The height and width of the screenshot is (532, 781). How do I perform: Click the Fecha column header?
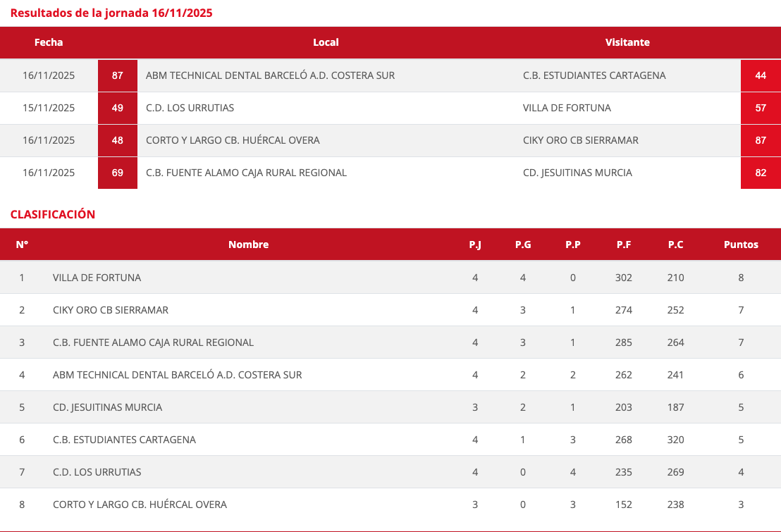(49, 42)
